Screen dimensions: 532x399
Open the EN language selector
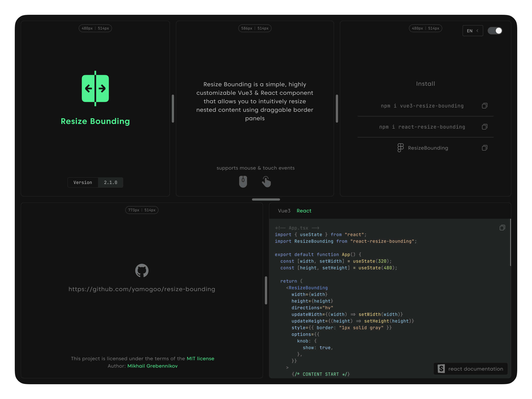pyautogui.click(x=472, y=31)
